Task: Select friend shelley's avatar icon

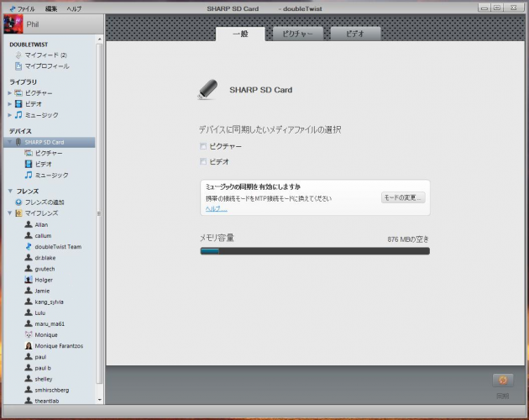Action: tap(29, 379)
